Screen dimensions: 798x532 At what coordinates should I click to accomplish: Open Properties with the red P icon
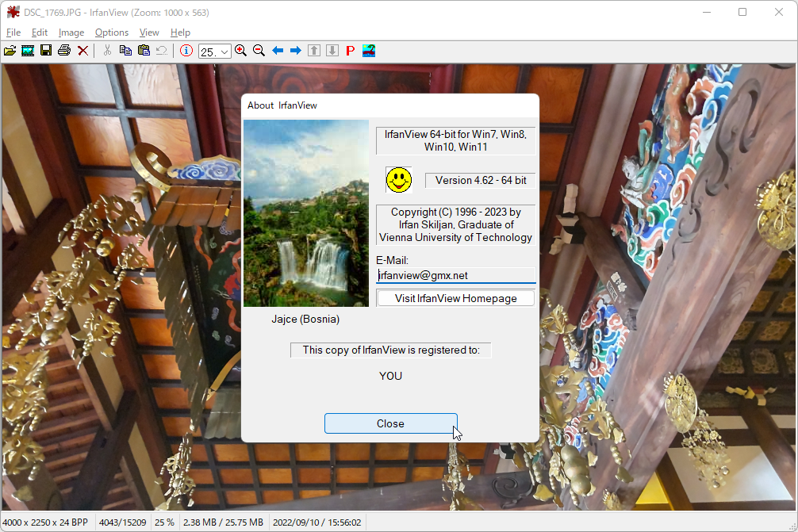(350, 50)
